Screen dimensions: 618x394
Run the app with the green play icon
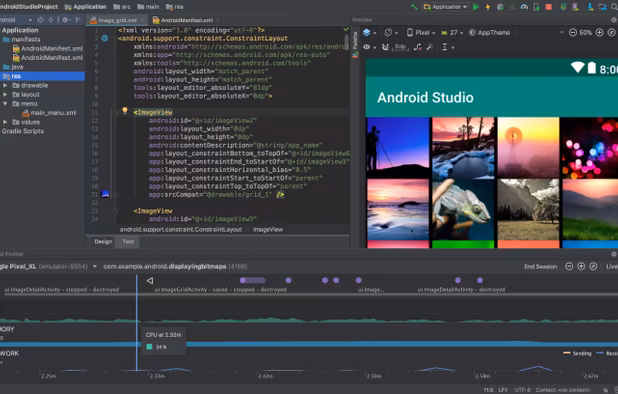[476, 7]
